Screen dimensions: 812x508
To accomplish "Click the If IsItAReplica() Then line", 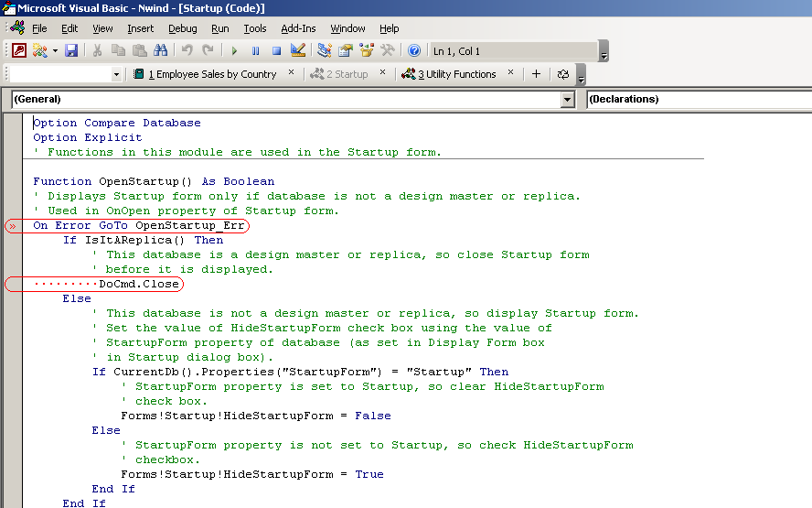I will tap(143, 240).
